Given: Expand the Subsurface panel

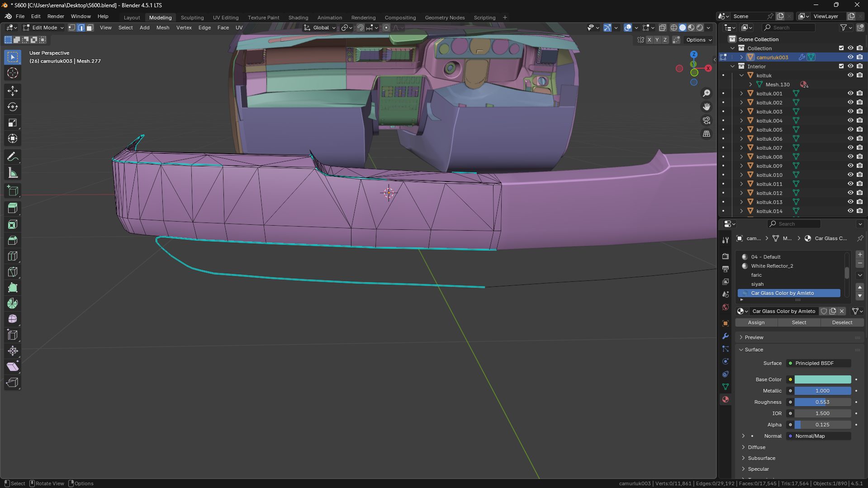Looking at the screenshot, I should pos(761,458).
